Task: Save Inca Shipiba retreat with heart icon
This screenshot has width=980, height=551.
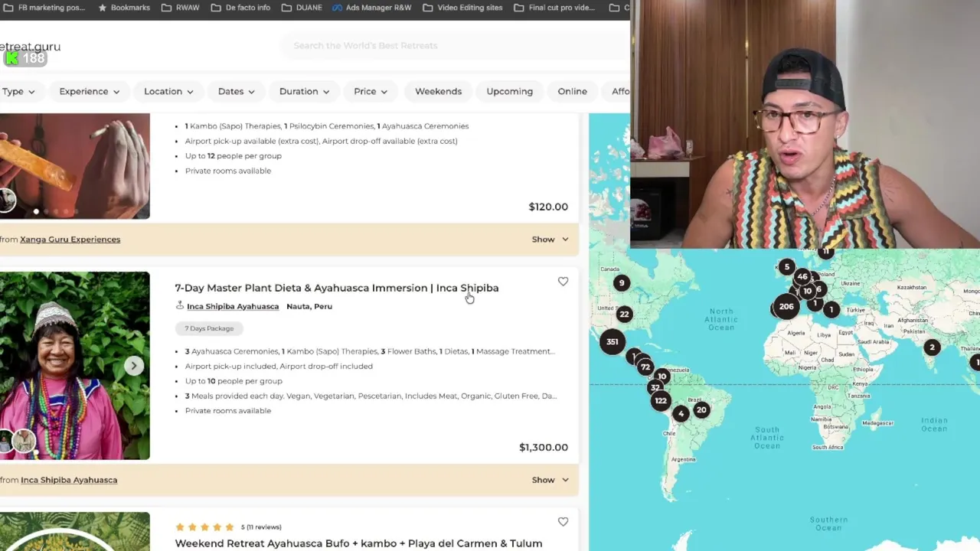Action: (563, 282)
